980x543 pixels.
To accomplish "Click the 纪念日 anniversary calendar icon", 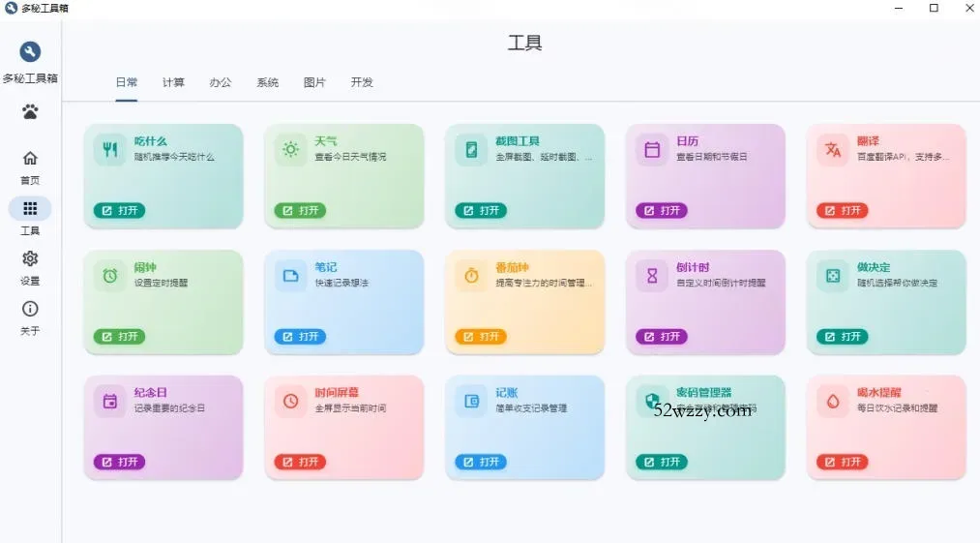I will pos(110,401).
